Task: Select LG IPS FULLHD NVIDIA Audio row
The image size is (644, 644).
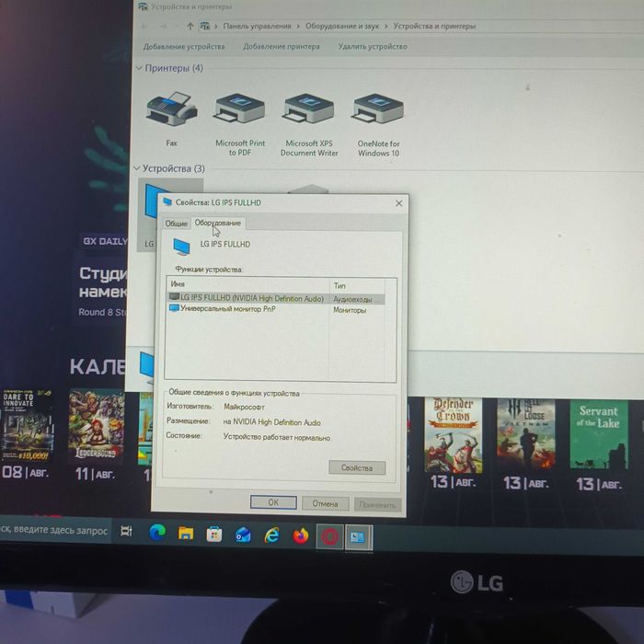Action: [x=276, y=299]
